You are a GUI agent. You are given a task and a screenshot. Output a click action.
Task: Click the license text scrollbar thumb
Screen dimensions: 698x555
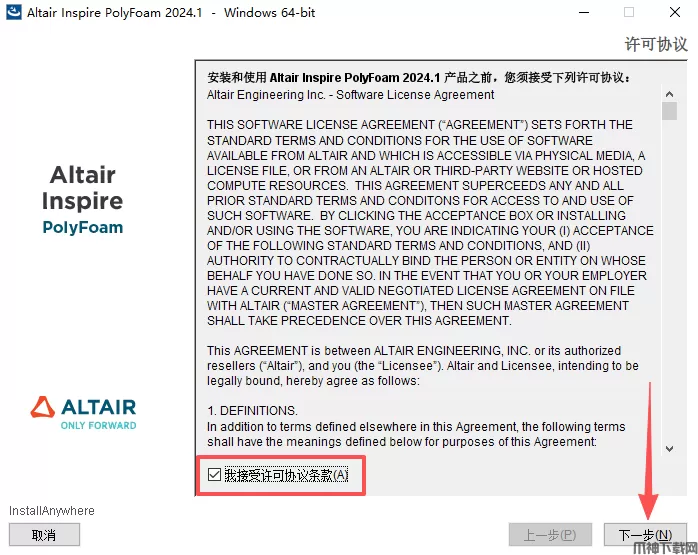click(669, 111)
